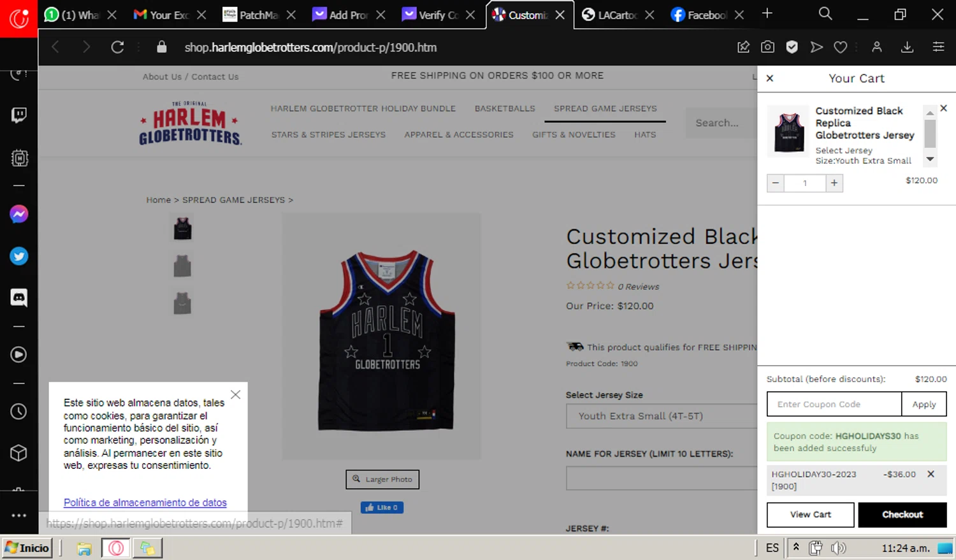Open GX Control chip icon in sidebar
The image size is (956, 560).
[x=19, y=158]
